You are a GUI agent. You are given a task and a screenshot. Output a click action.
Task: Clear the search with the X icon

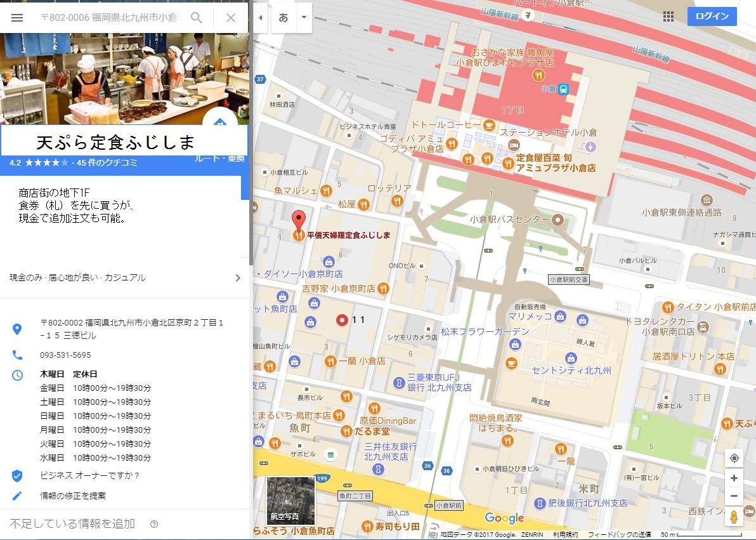coord(231,18)
